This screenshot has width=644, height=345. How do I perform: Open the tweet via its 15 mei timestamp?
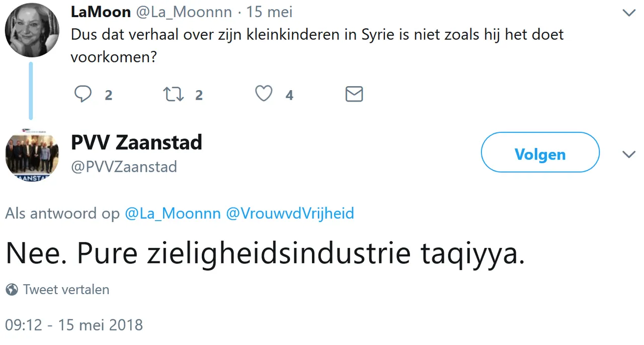(x=269, y=12)
